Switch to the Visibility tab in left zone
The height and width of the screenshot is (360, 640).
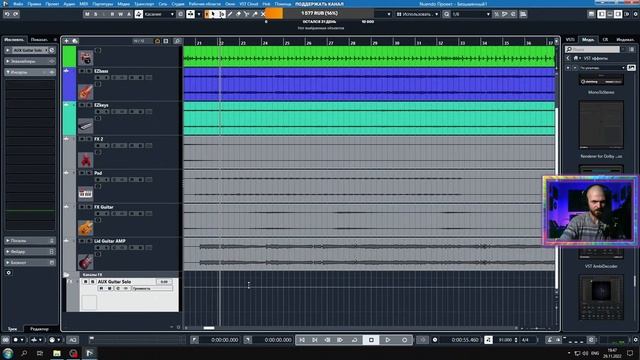coord(39,40)
